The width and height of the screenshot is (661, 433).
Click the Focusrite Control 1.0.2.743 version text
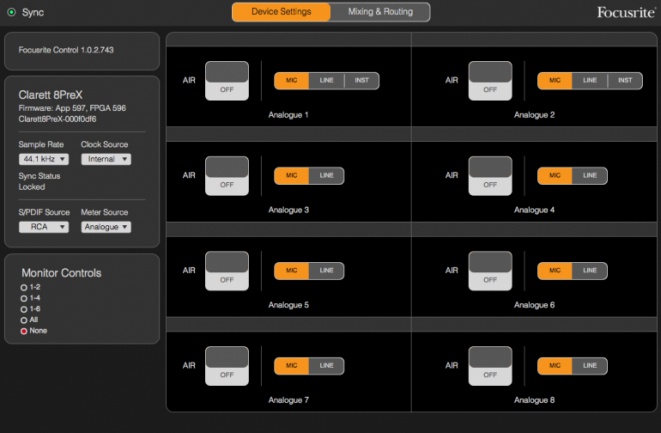pos(66,50)
